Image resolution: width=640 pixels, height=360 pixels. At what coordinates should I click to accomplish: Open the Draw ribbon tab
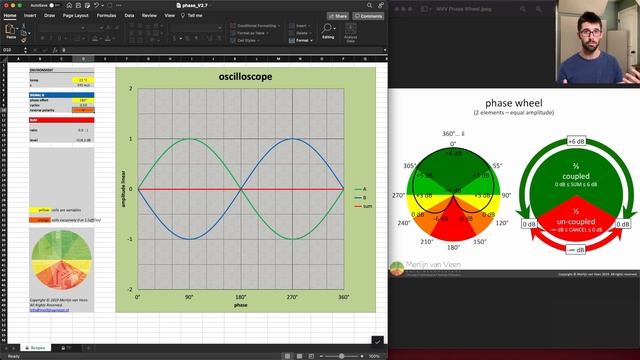(x=49, y=16)
